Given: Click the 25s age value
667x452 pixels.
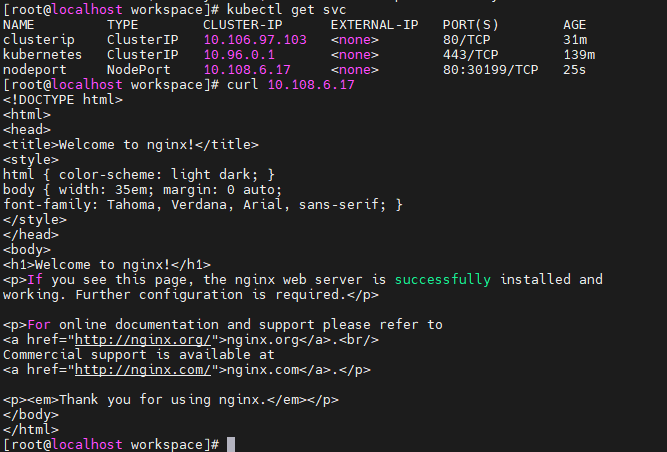Looking at the screenshot, I should (x=575, y=70).
